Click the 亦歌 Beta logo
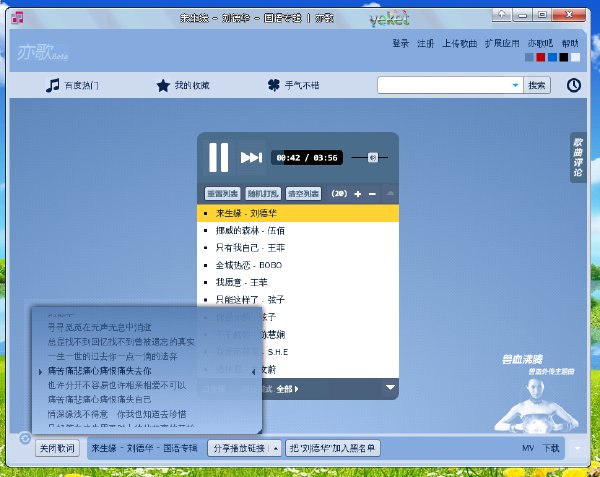The height and width of the screenshot is (477, 600). (x=42, y=52)
